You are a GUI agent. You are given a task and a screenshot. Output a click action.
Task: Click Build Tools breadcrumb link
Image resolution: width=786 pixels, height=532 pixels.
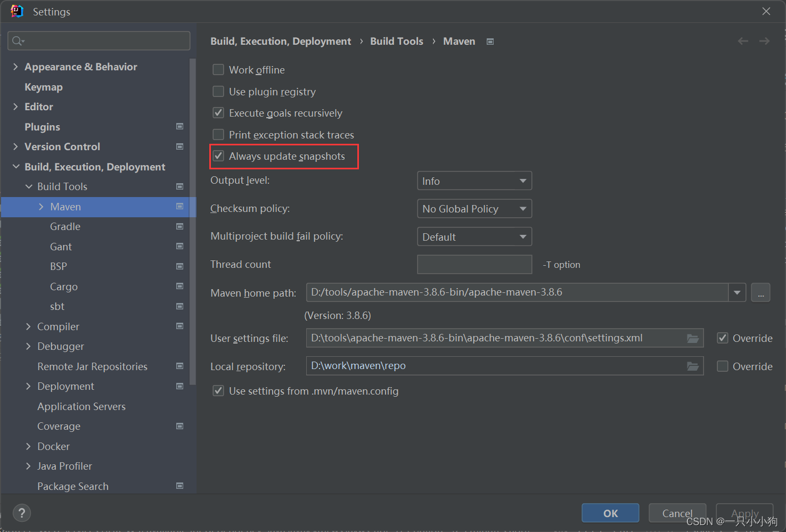(x=397, y=41)
